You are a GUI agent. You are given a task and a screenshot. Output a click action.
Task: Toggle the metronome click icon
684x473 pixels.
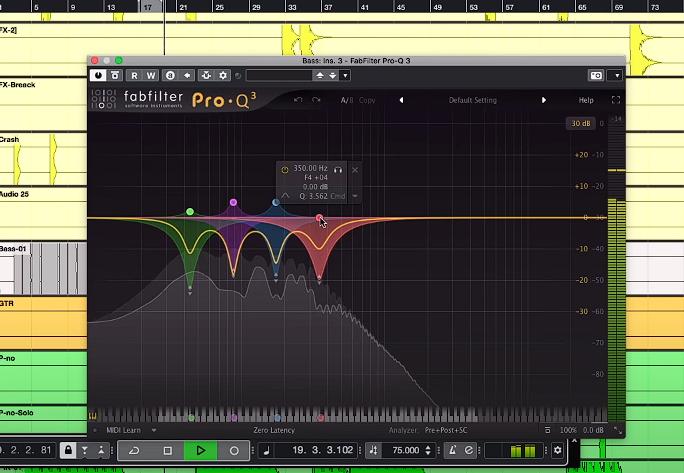452,450
